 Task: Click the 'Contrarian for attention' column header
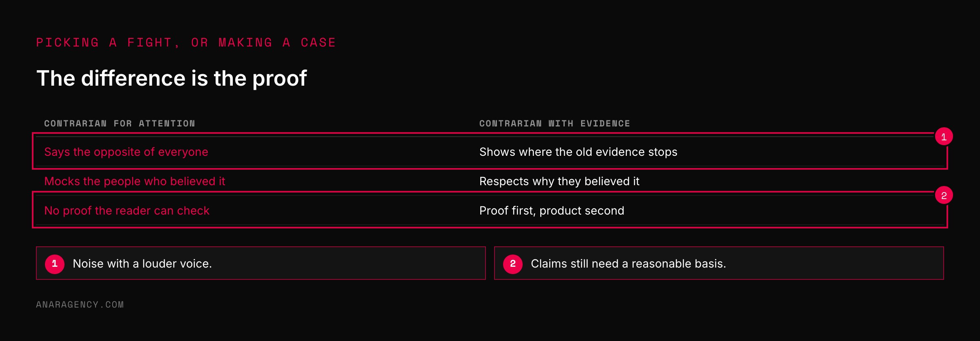[120, 124]
